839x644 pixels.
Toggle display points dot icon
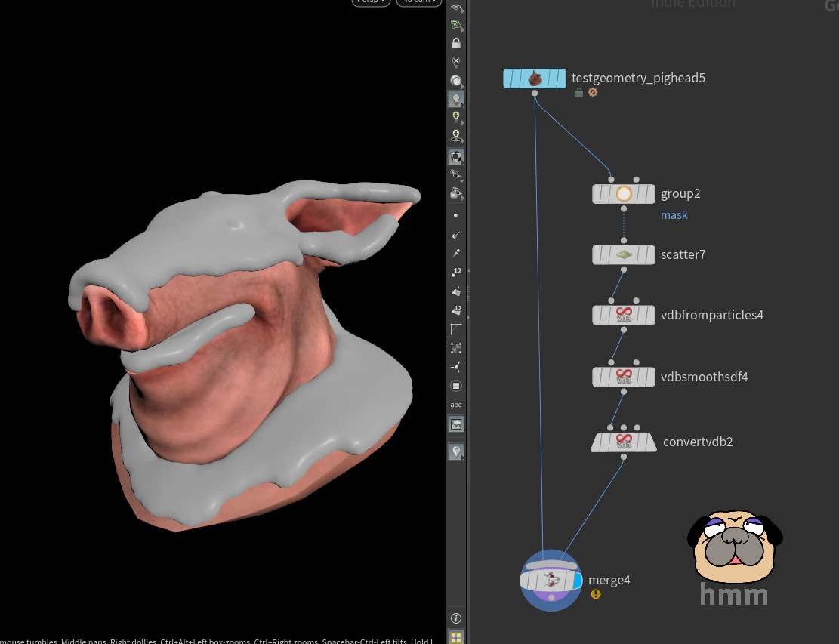(456, 216)
